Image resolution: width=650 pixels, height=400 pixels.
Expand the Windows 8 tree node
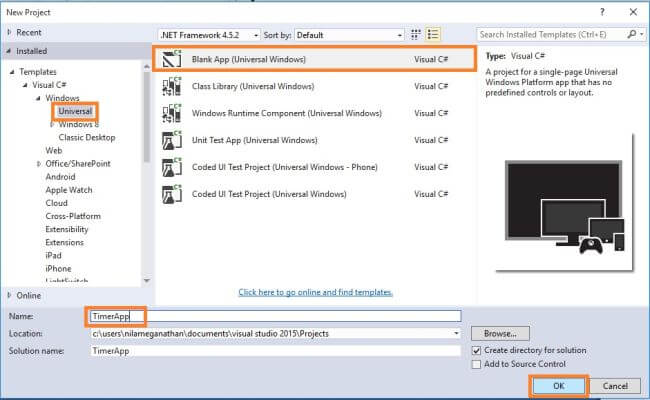point(52,124)
